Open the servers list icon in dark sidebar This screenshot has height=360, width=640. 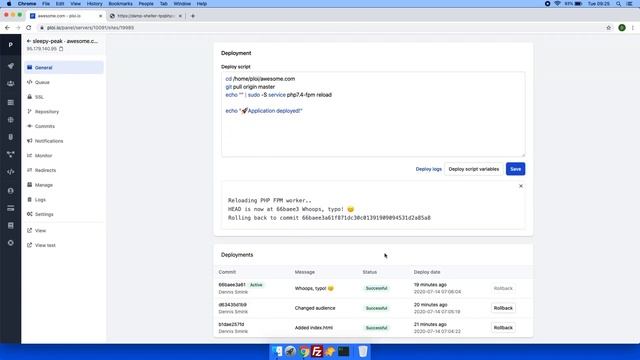(11, 102)
